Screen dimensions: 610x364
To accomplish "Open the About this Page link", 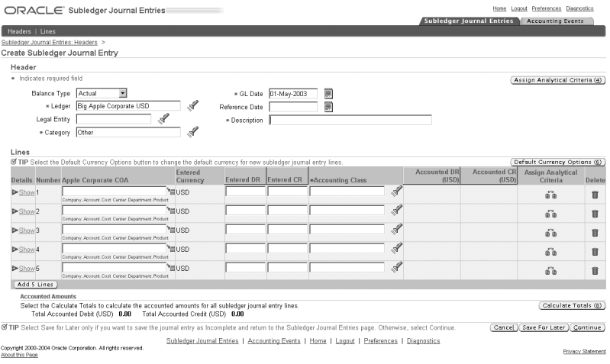I will [19, 355].
